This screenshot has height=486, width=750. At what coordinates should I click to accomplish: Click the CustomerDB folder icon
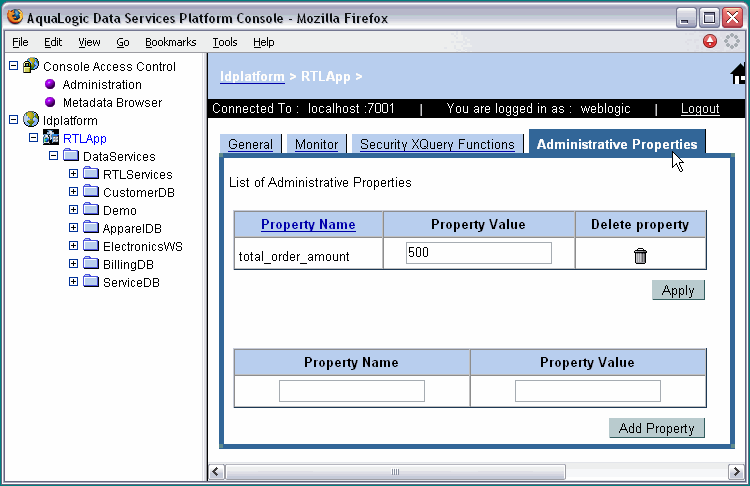pos(91,191)
